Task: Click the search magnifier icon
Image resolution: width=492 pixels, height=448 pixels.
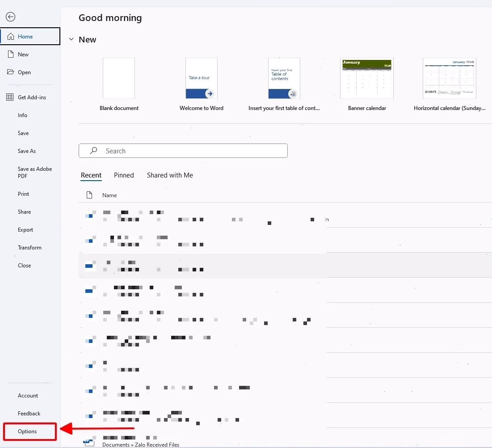Action: (x=93, y=150)
